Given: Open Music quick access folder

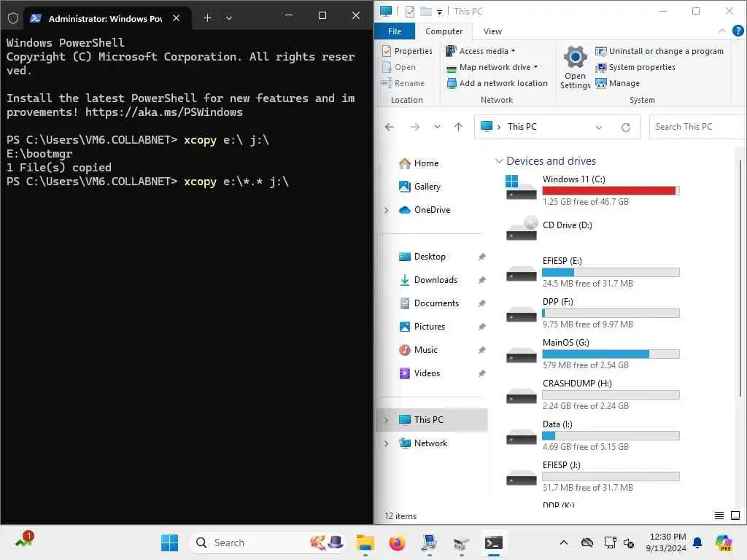Looking at the screenshot, I should pyautogui.click(x=418, y=350).
